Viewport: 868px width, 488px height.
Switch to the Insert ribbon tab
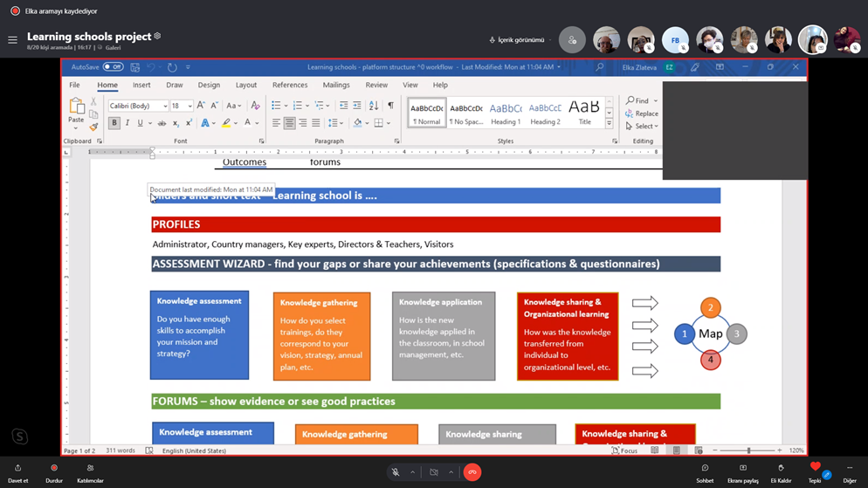point(141,86)
